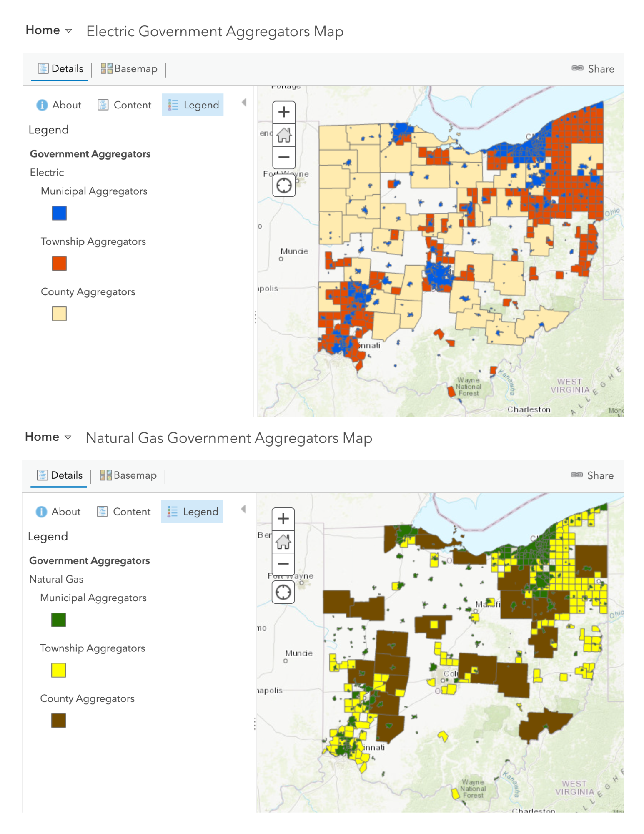Click the yellow Township Aggregators swatch

point(58,670)
